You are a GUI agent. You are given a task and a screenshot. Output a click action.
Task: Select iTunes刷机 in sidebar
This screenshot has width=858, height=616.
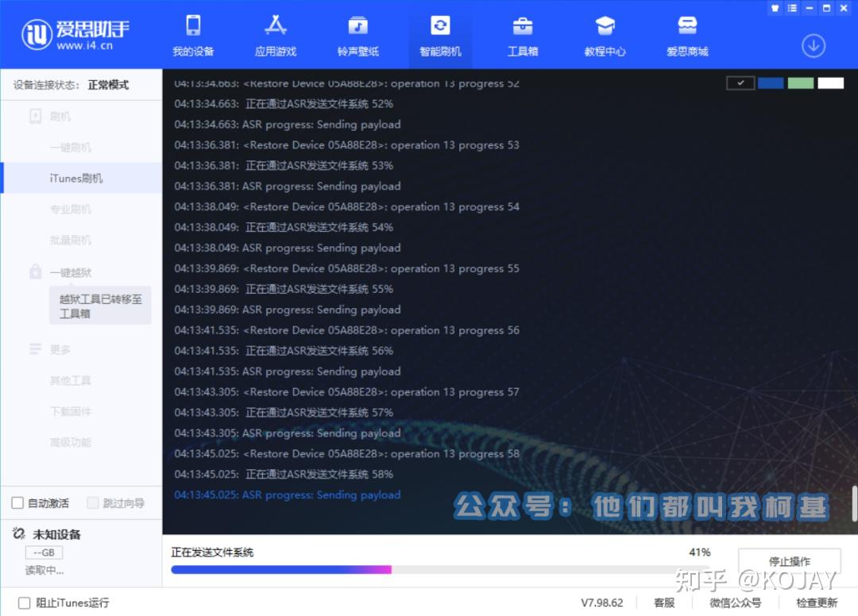point(82,178)
